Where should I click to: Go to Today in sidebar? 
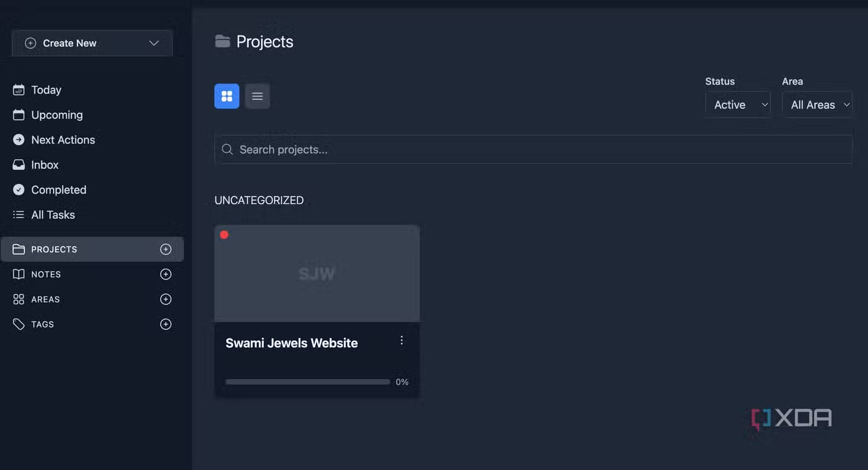[46, 90]
